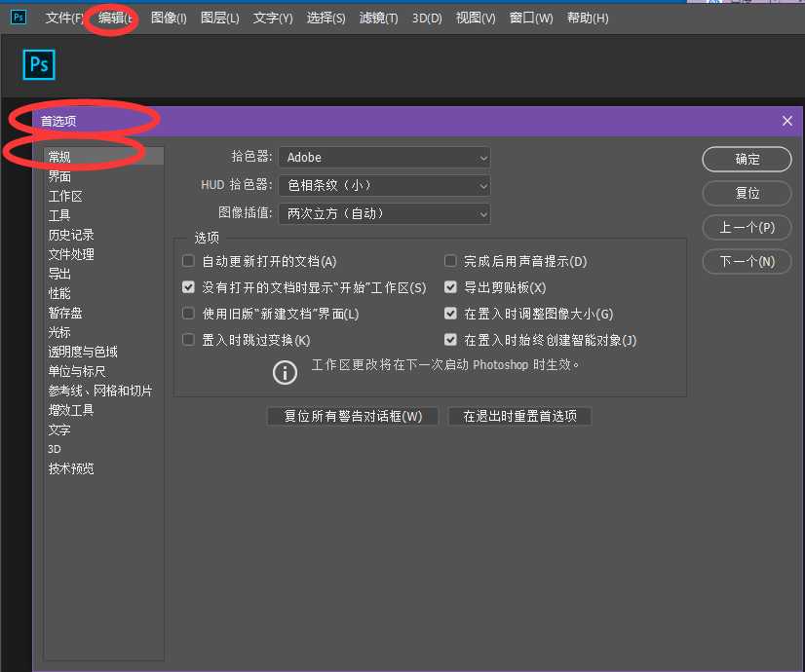Go to previous section with 上一个(P)
Screen dimensions: 805x672
pyautogui.click(x=747, y=227)
